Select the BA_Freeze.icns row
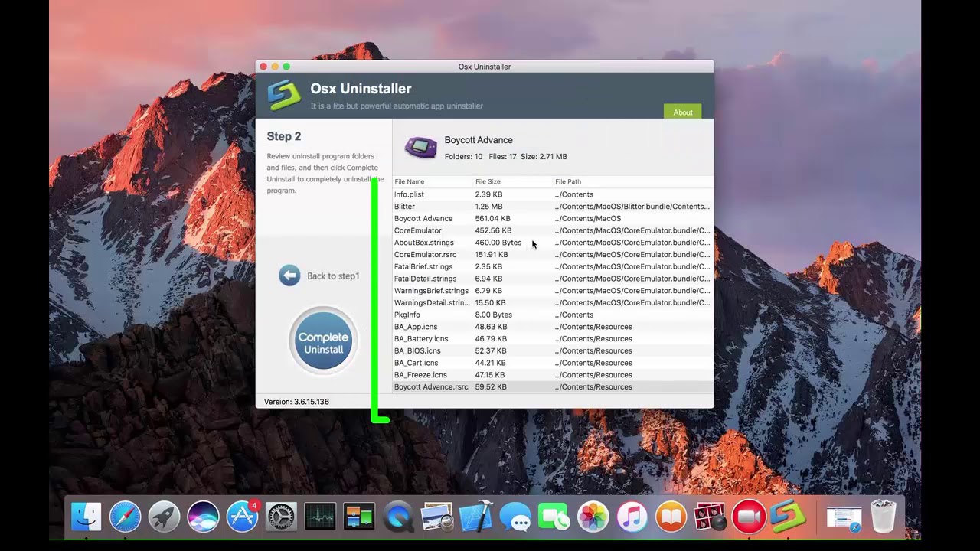 553,375
